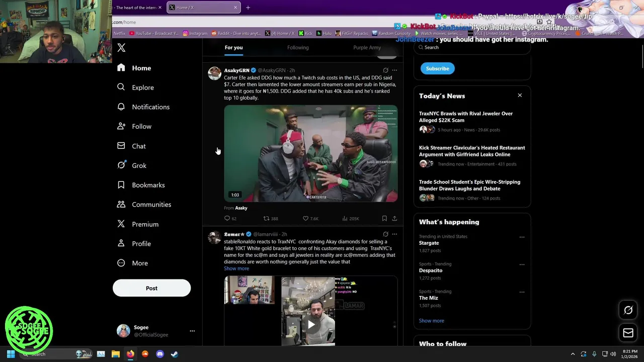The image size is (644, 362).
Task: Click the Subscribe button
Action: click(438, 68)
